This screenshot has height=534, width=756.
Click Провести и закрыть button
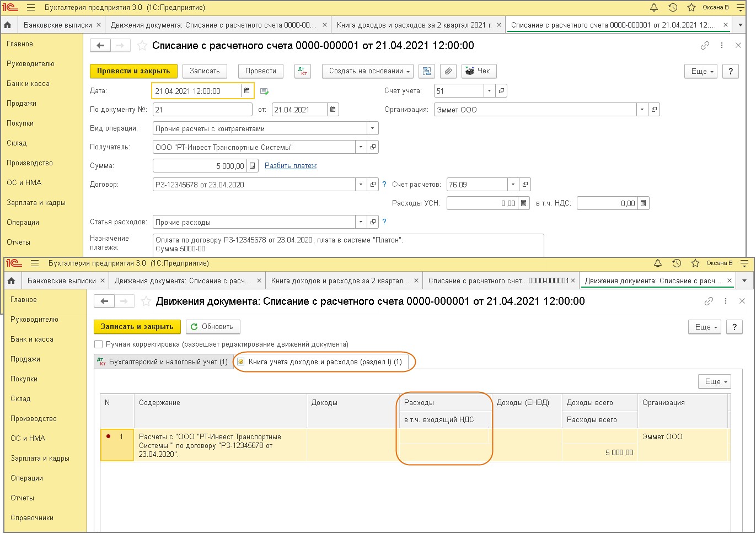coord(133,71)
